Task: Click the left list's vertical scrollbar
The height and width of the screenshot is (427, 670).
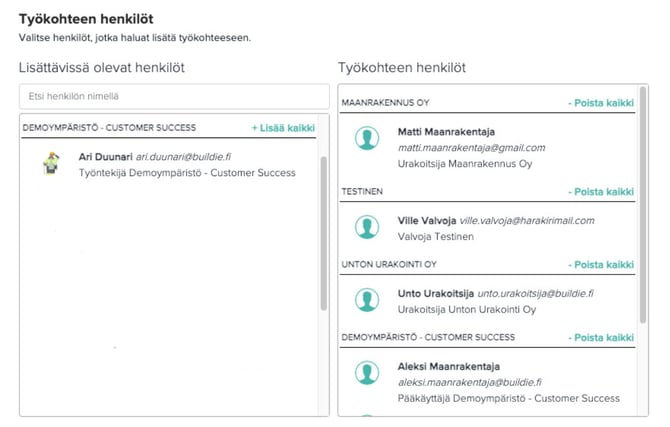Action: click(323, 230)
